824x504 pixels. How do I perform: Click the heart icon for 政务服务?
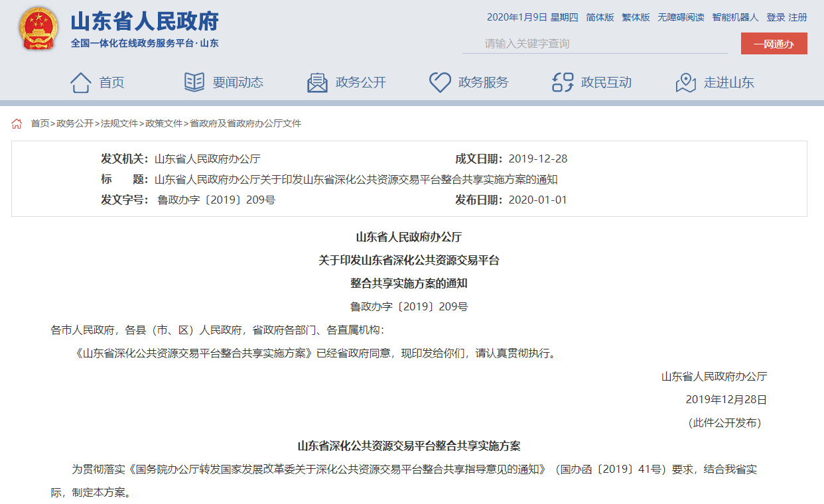439,83
